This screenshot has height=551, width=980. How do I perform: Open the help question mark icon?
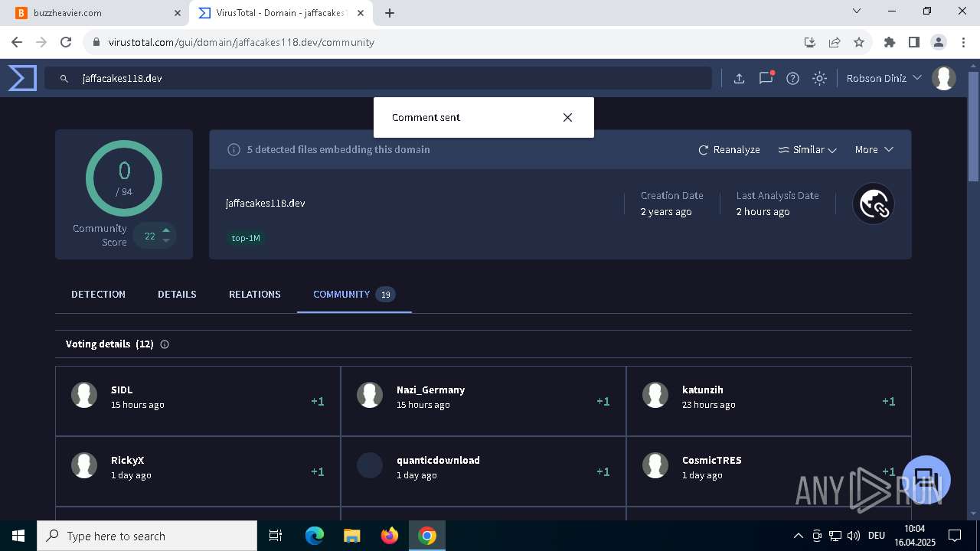point(792,78)
